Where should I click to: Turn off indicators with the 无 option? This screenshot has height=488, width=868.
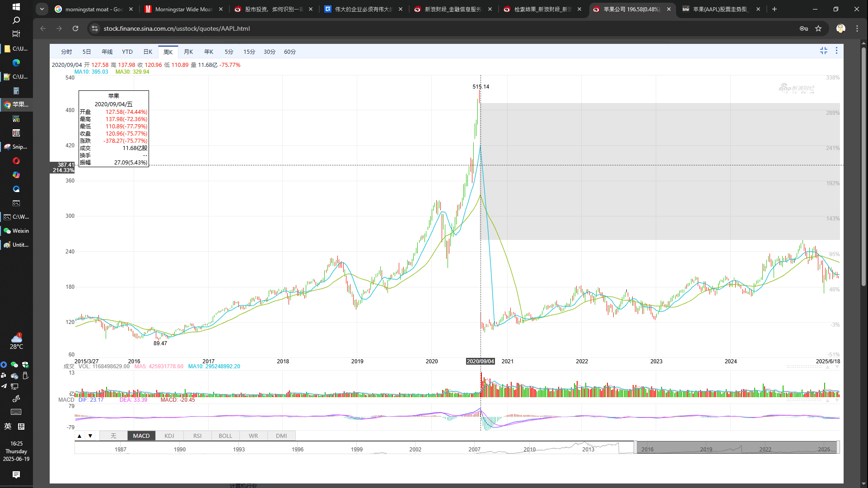coord(113,436)
